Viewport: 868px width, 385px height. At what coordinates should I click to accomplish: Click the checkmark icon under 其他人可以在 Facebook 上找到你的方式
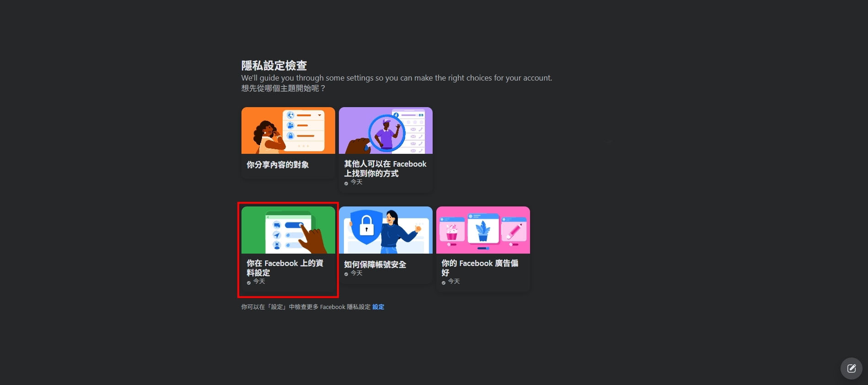pyautogui.click(x=346, y=183)
